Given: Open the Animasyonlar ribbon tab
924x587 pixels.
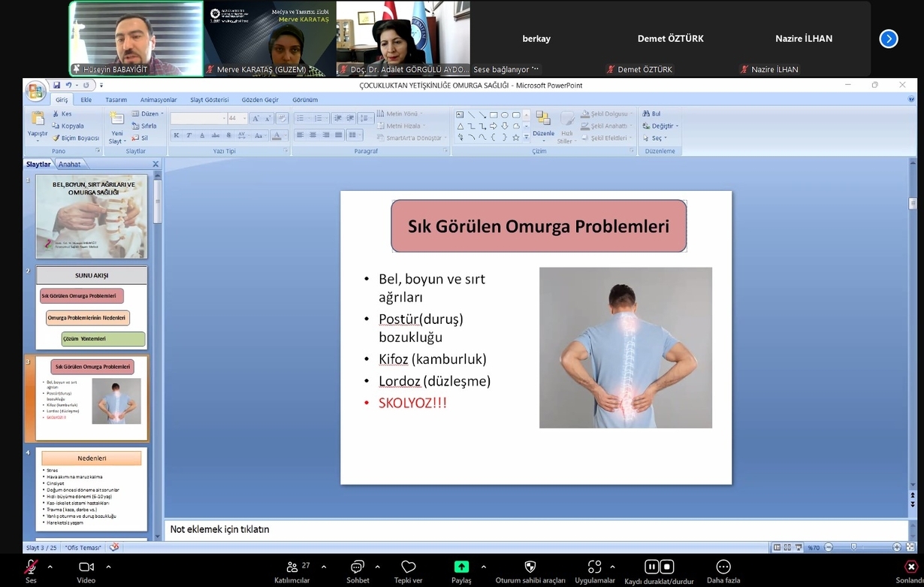Looking at the screenshot, I should (159, 100).
